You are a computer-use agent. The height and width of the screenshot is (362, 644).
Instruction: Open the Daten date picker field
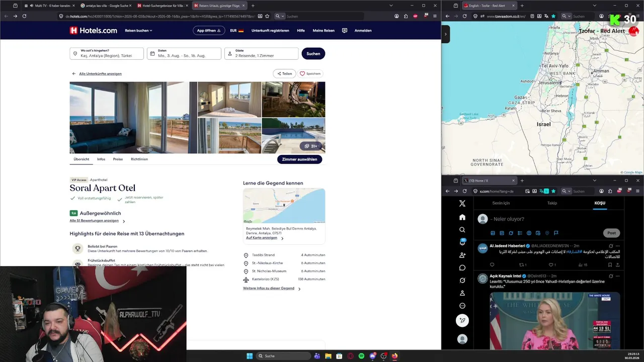(184, 53)
